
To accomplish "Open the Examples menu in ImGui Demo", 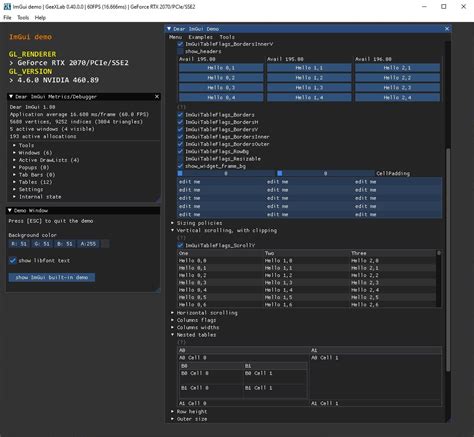I will pos(200,37).
